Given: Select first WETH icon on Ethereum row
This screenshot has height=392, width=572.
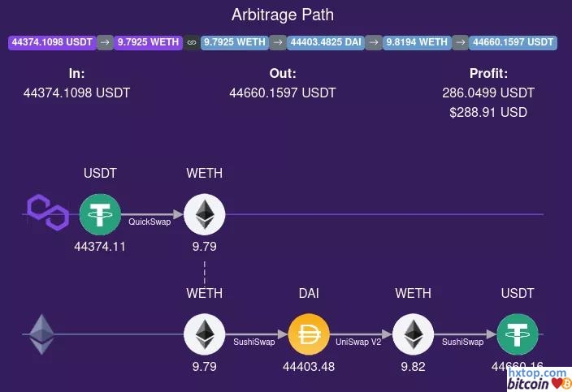Looking at the screenshot, I should coord(204,334).
